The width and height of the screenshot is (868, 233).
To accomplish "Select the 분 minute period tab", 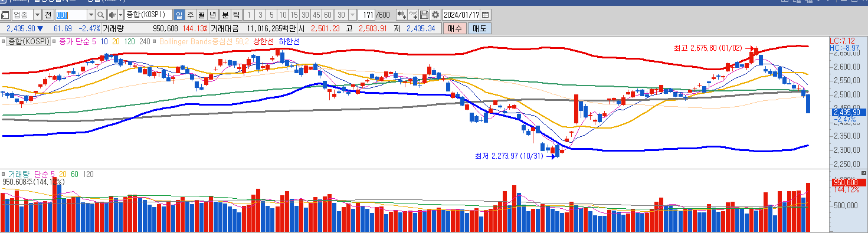I will click(225, 15).
